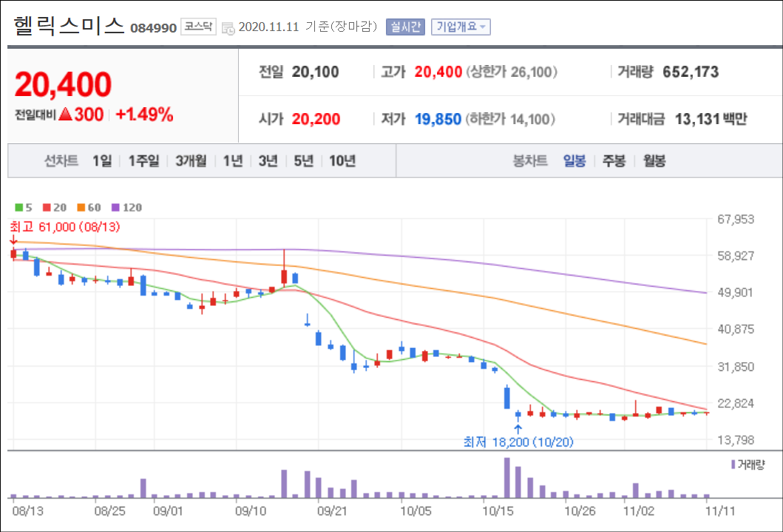Click the 실시간 realtime button
Viewport: 783px width, 532px height.
[x=405, y=27]
